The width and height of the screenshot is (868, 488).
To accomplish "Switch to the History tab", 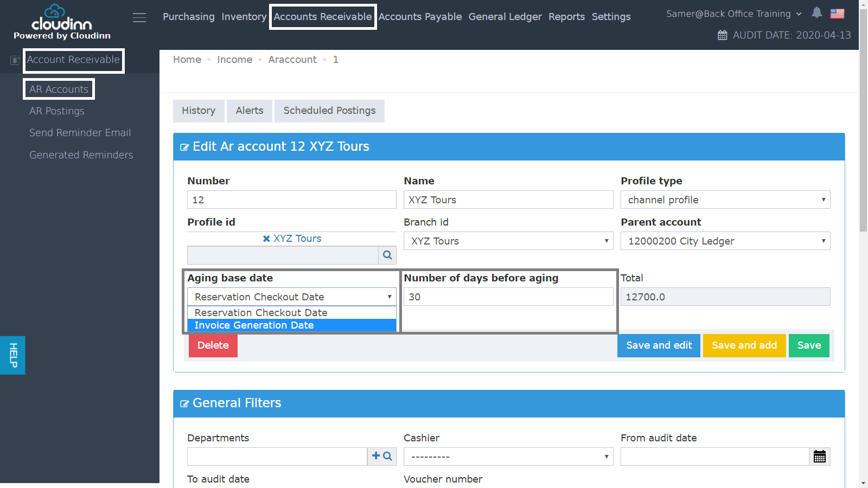I will (x=199, y=111).
